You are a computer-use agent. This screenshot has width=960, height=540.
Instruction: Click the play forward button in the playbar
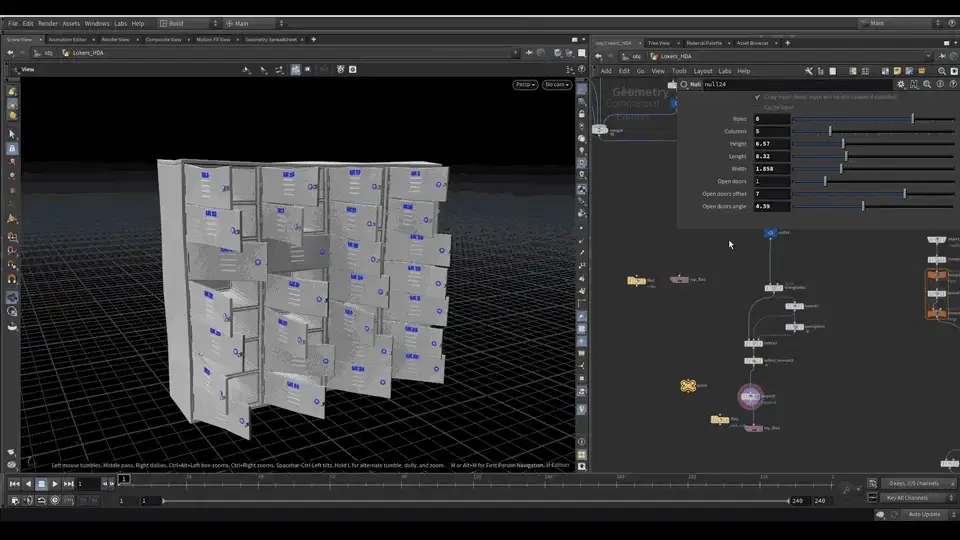55,484
